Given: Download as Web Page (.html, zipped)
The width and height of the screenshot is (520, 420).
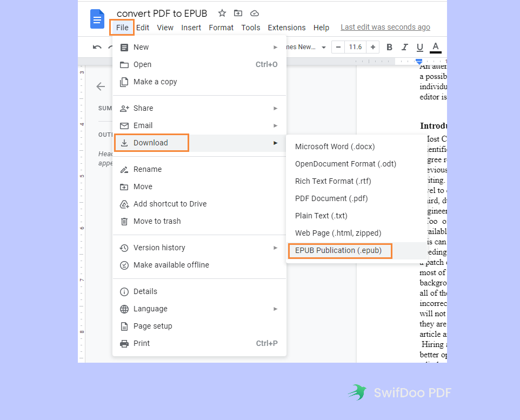Looking at the screenshot, I should [357, 233].
